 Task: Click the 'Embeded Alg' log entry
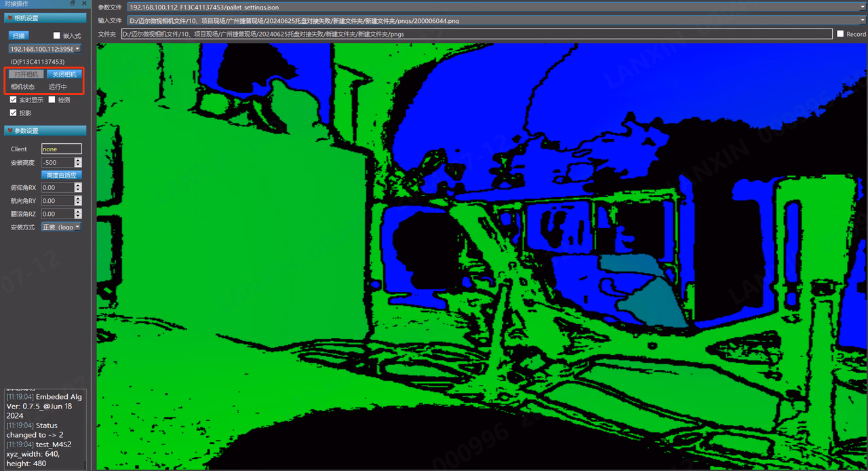pos(44,405)
